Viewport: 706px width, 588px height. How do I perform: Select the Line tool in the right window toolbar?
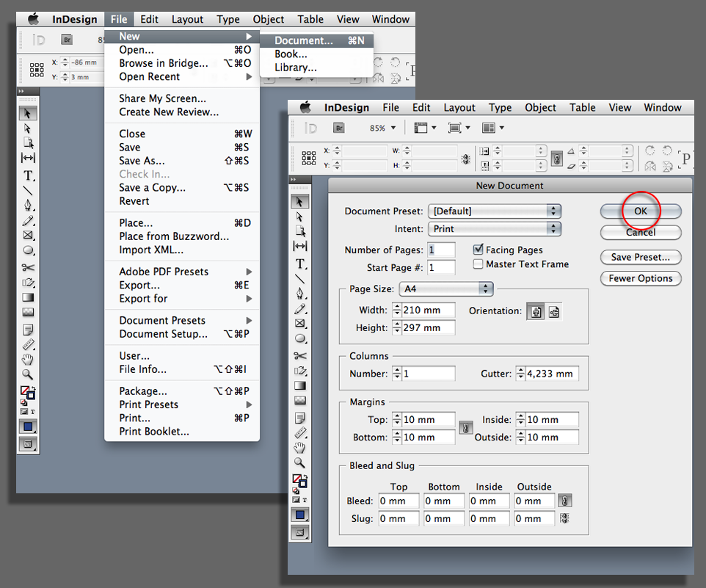coord(300,279)
